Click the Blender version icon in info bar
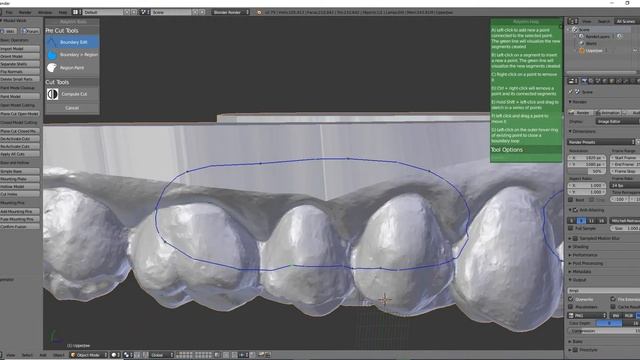This screenshot has height=360, width=640. pos(259,12)
